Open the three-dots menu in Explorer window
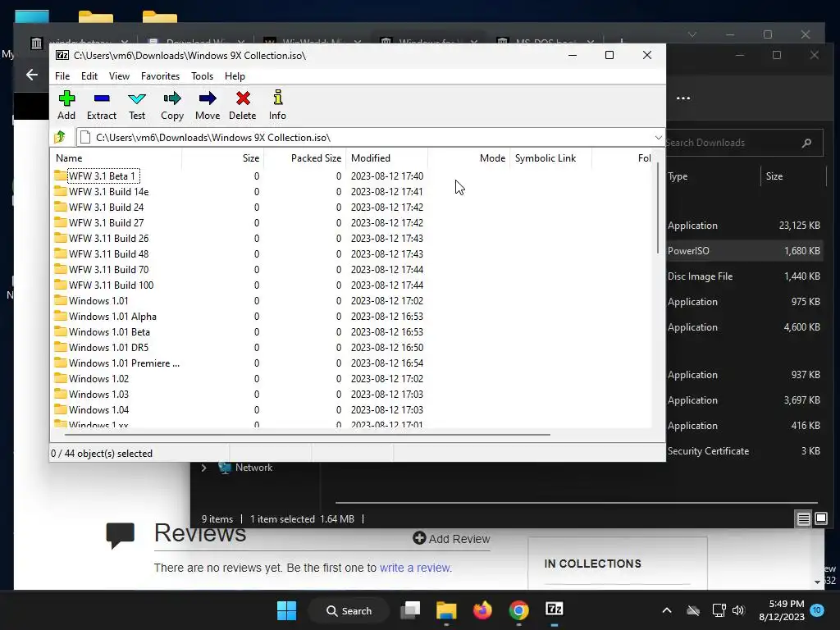This screenshot has width=840, height=630. (683, 98)
